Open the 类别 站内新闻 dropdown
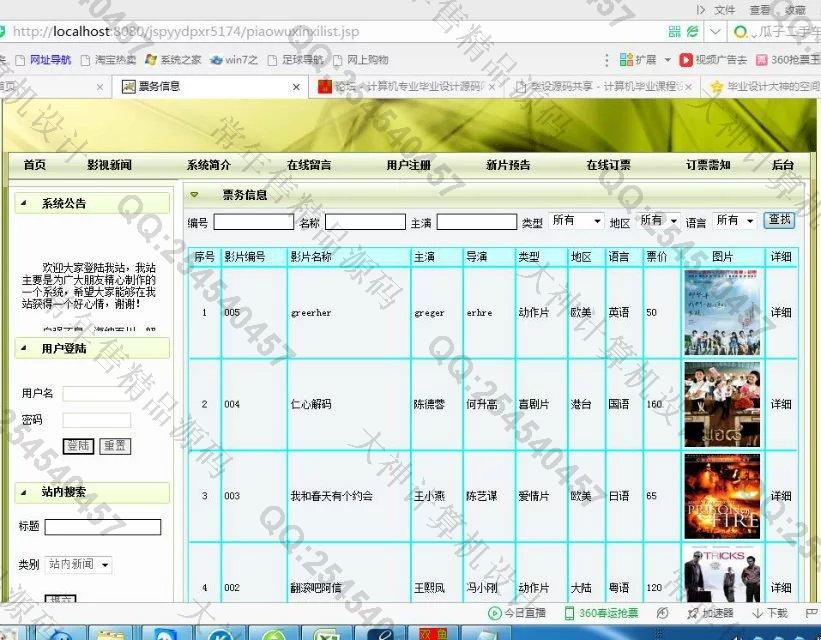This screenshot has width=821, height=640. tap(79, 565)
